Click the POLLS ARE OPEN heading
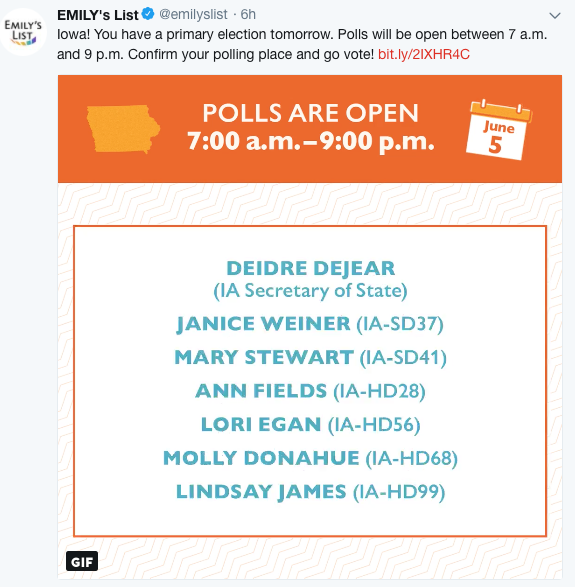The height and width of the screenshot is (587, 575). 310,113
